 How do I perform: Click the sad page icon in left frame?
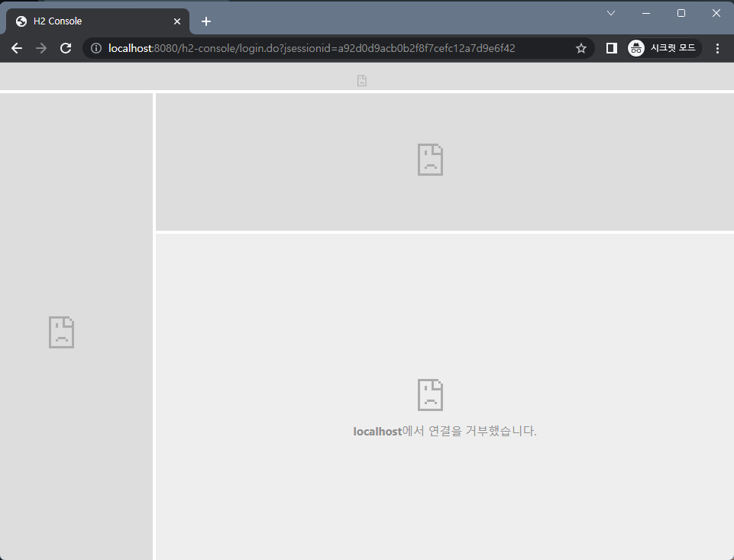pos(61,332)
